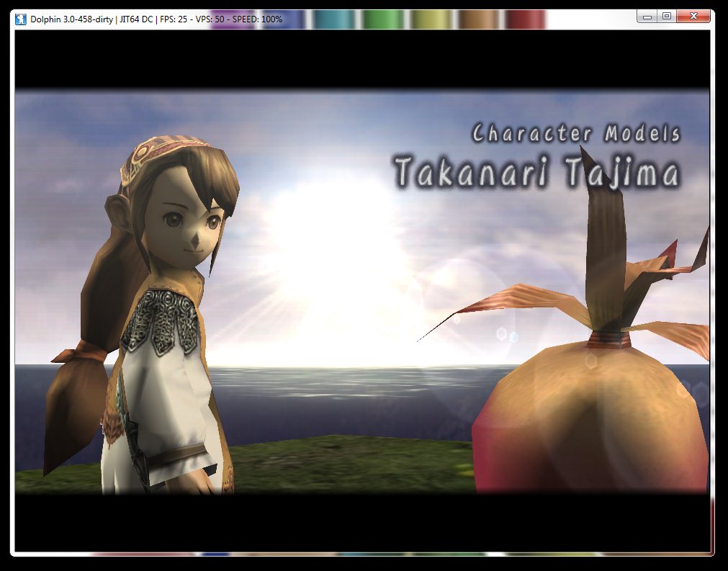Image resolution: width=728 pixels, height=571 pixels.
Task: Click the orange ribbon tying the ponytail
Action: click(81, 352)
